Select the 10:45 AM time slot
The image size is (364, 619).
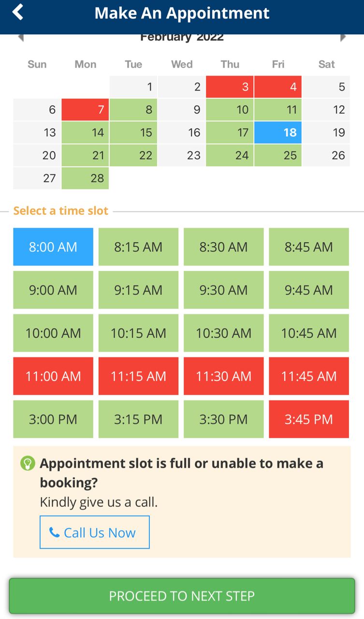[x=309, y=333]
